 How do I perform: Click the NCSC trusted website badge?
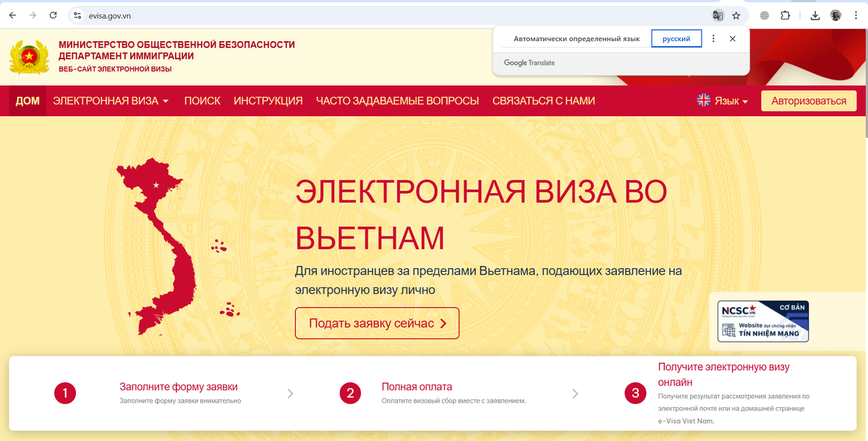point(764,322)
